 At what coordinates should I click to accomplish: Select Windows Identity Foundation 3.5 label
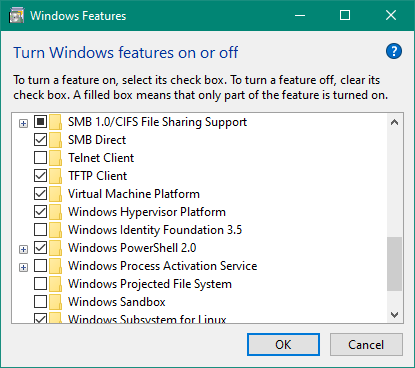(155, 230)
